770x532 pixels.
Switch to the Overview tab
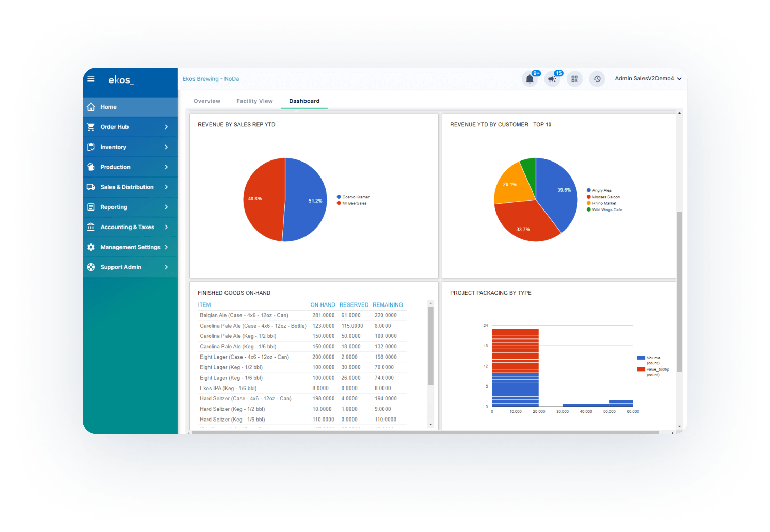point(207,101)
